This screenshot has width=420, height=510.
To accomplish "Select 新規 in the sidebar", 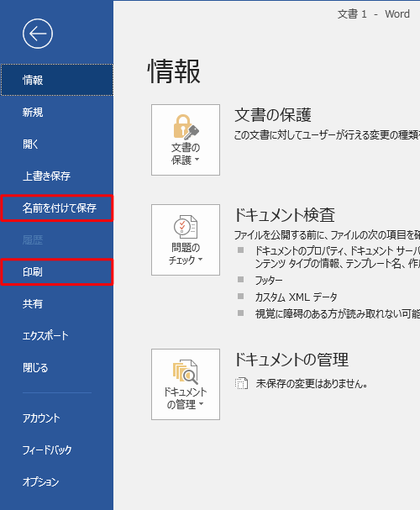I will [57, 112].
